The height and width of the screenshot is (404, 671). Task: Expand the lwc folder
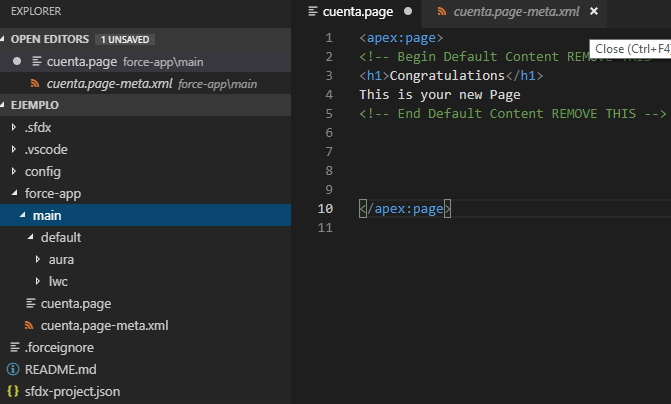point(38,282)
